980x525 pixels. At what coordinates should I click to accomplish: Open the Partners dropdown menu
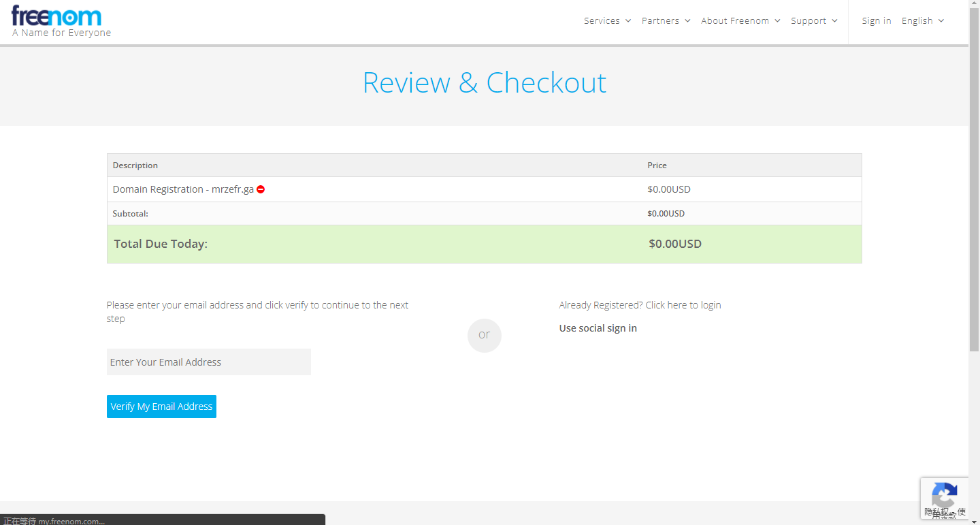click(666, 21)
